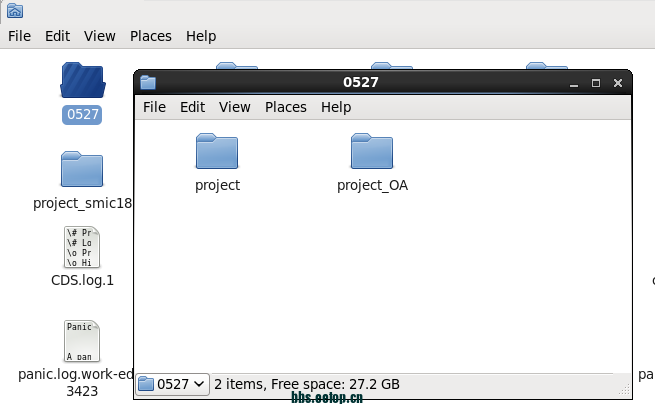Open File menu in 0527 window
This screenshot has height=409, width=655.
[x=154, y=107]
